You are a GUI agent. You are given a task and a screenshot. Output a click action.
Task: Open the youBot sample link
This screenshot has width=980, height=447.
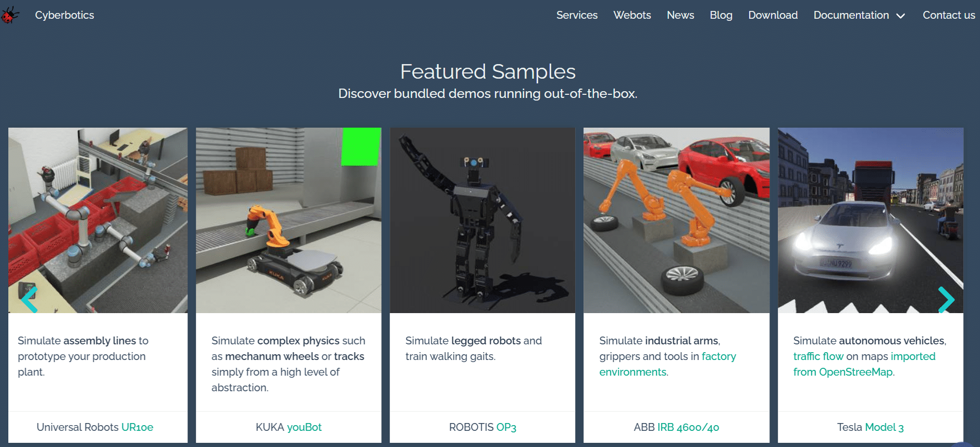pos(304,427)
